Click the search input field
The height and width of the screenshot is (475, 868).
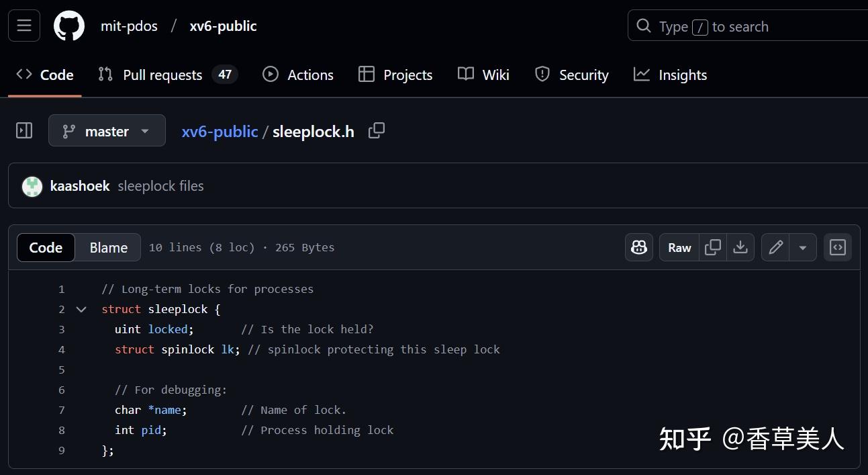click(738, 26)
